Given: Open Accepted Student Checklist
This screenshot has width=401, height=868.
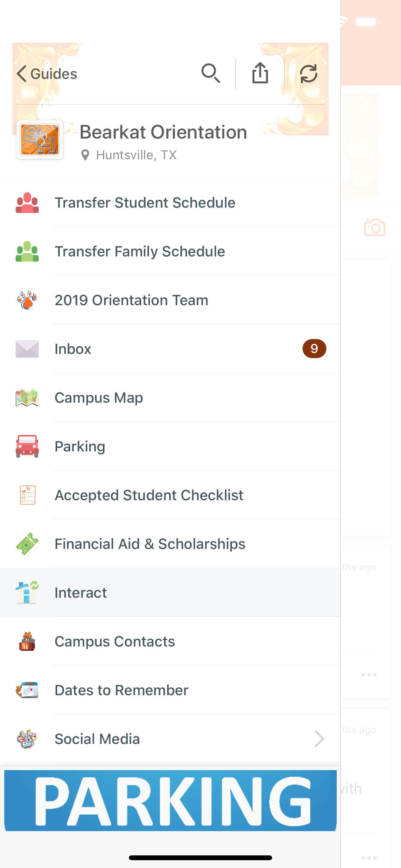Looking at the screenshot, I should pyautogui.click(x=149, y=495).
